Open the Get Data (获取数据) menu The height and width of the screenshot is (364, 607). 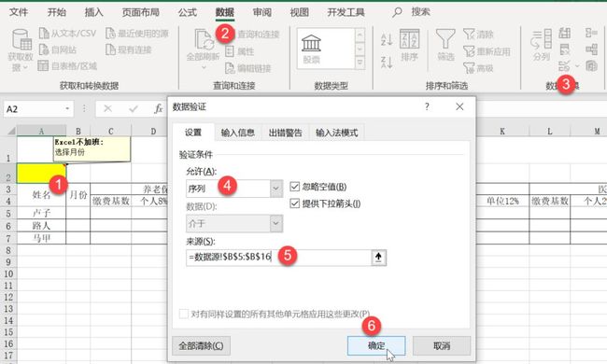click(21, 50)
